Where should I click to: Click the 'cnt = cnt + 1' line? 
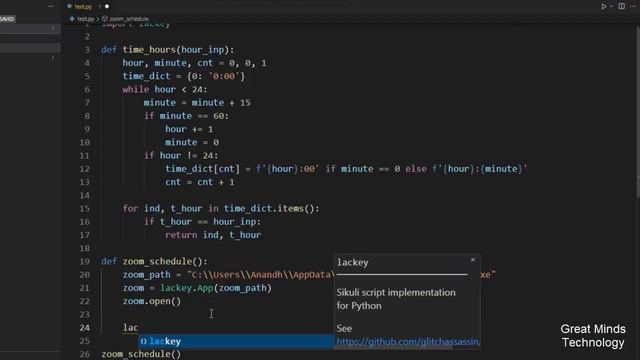coord(200,182)
